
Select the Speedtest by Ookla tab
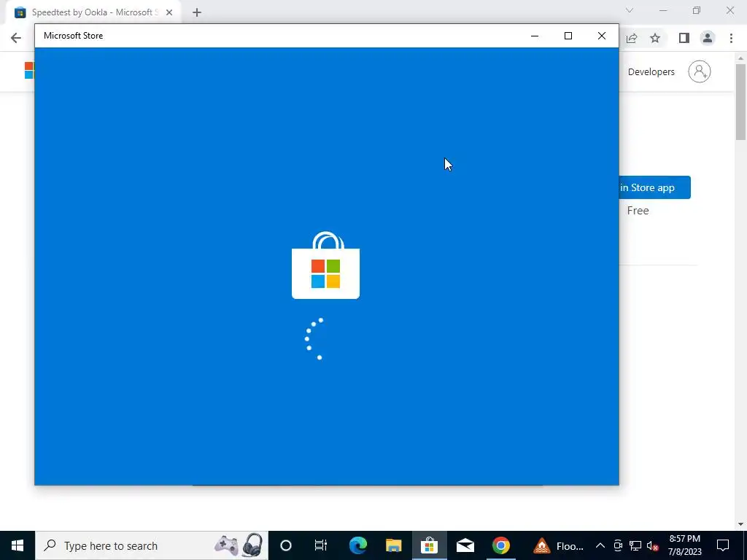pos(94,12)
